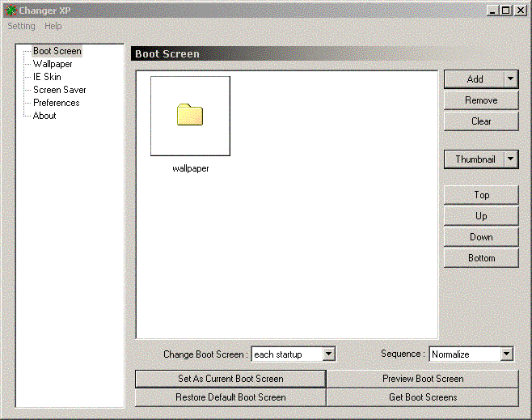Open Preferences in the sidebar tree
532x420 pixels.
click(x=57, y=103)
